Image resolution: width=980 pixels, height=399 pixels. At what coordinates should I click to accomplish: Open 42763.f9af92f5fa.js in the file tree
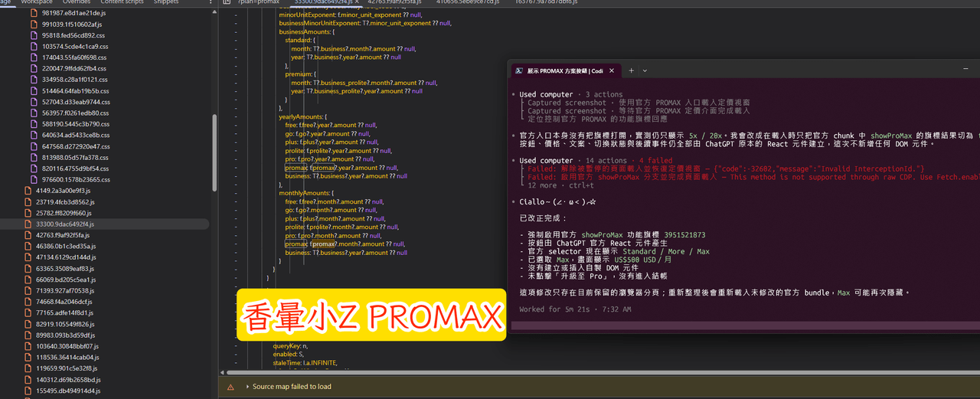(63, 235)
